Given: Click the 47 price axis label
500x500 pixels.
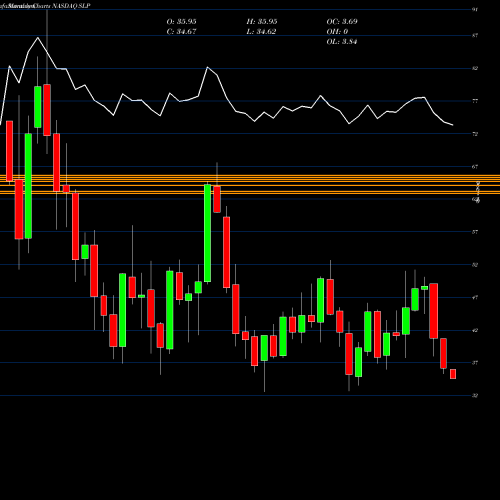Looking at the screenshot, I should (475, 297).
